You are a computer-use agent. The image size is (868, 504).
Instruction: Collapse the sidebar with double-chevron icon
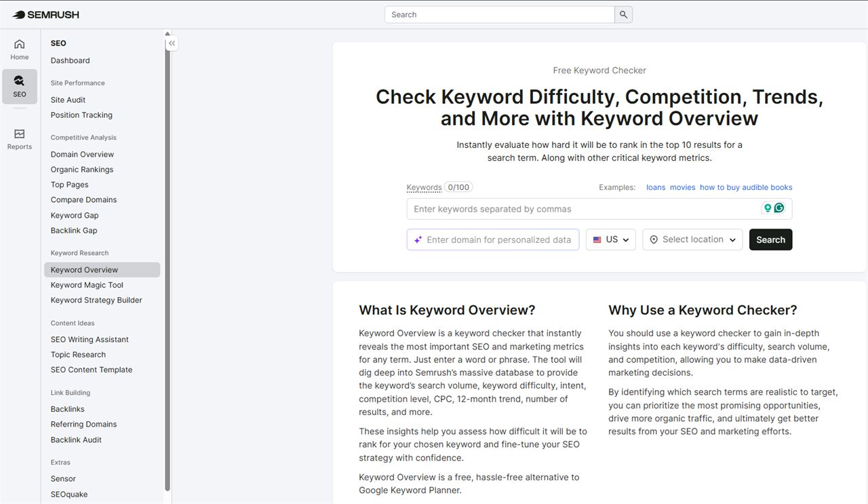pos(172,43)
